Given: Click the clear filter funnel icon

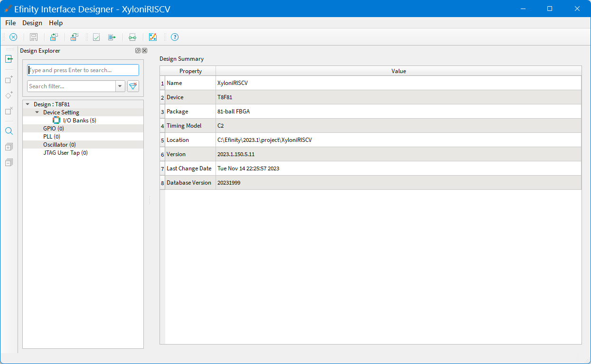Looking at the screenshot, I should pos(133,86).
